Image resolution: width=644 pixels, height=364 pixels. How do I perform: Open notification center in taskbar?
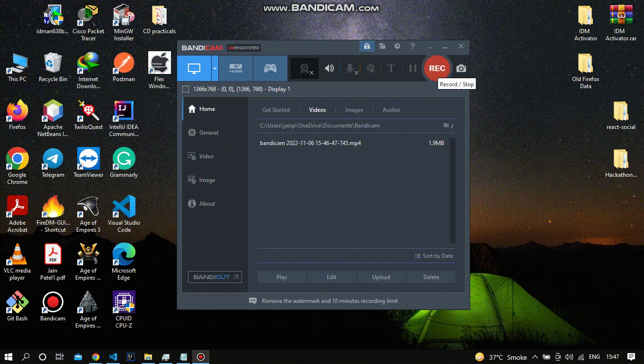631,357
